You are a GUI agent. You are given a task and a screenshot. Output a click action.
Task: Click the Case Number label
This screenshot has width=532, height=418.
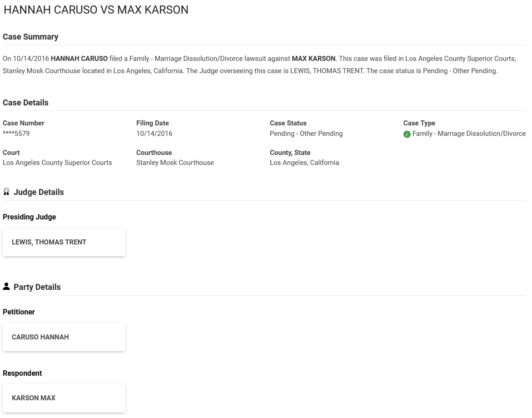click(x=24, y=123)
